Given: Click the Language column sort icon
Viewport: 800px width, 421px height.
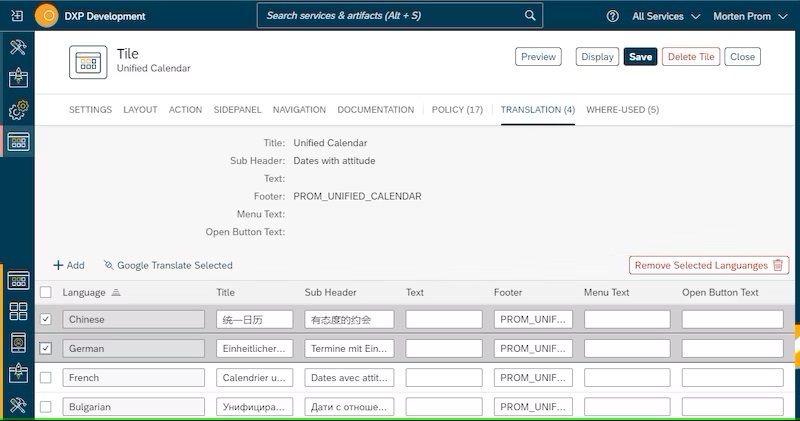Looking at the screenshot, I should [x=115, y=293].
